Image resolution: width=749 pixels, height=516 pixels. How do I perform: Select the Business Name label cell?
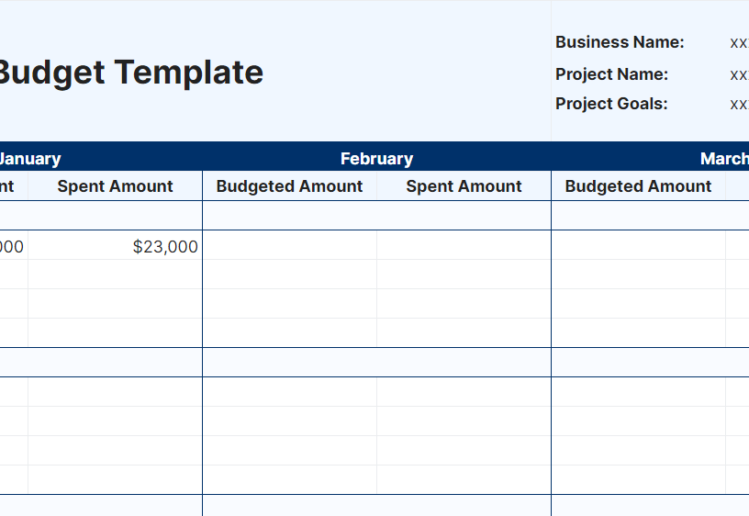point(620,42)
